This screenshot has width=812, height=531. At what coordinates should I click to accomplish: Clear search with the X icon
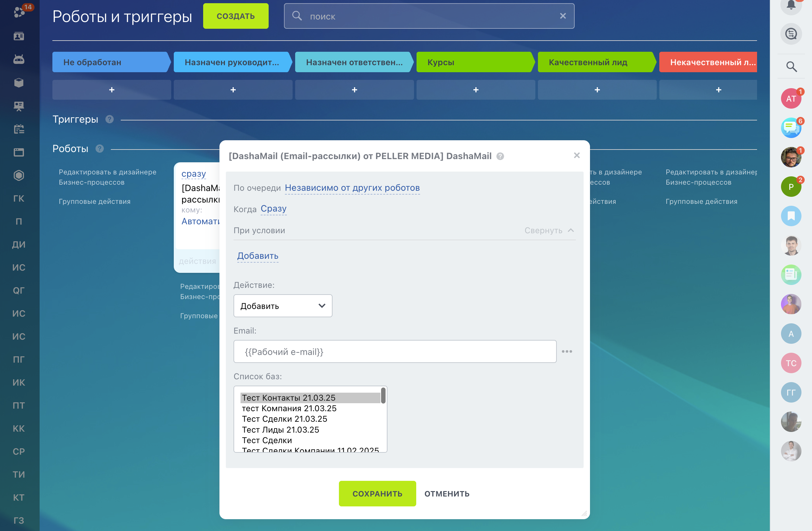tap(563, 16)
